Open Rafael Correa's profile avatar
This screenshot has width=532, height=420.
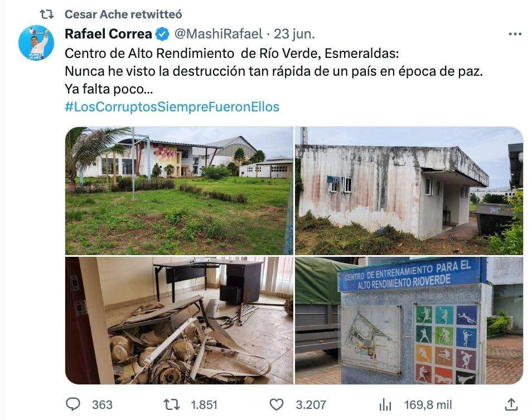(36, 43)
